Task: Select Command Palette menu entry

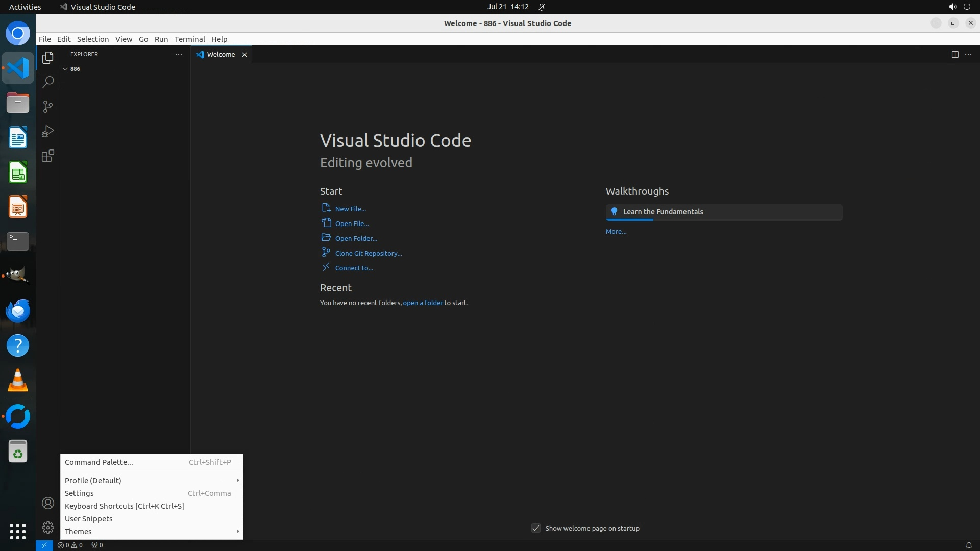Action: point(99,462)
